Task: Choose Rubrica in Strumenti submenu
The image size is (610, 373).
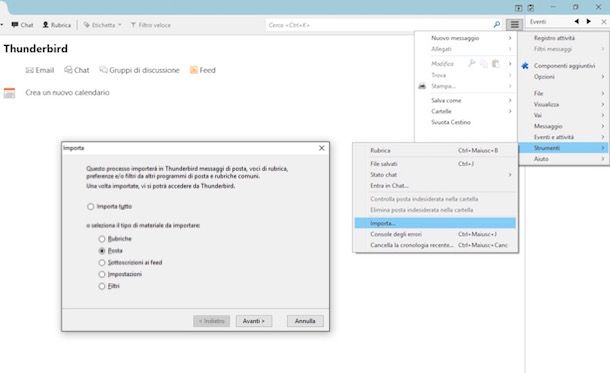Action: point(435,150)
